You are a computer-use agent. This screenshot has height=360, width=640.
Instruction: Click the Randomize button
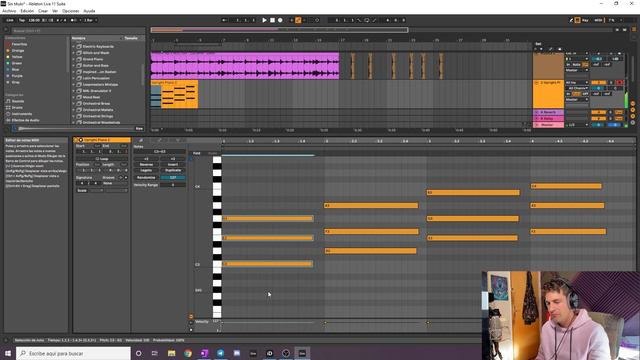146,178
